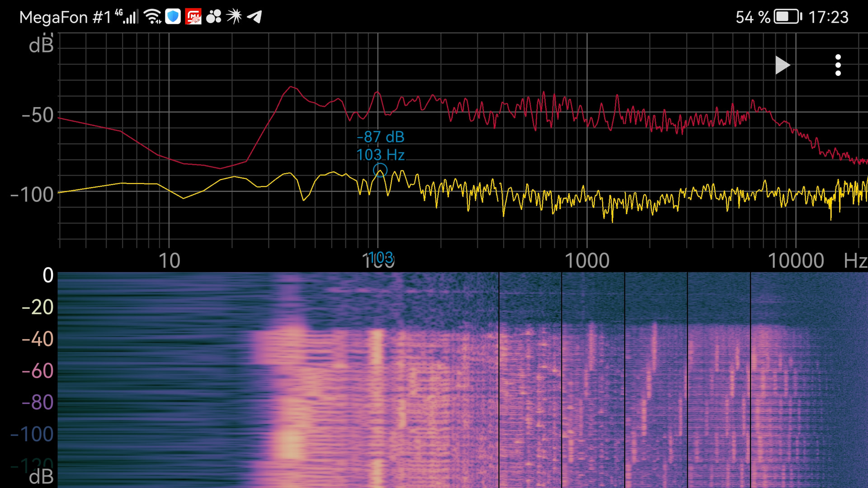Tap the battery icon in the status bar
Image resolution: width=868 pixels, height=488 pixels.
tap(787, 17)
